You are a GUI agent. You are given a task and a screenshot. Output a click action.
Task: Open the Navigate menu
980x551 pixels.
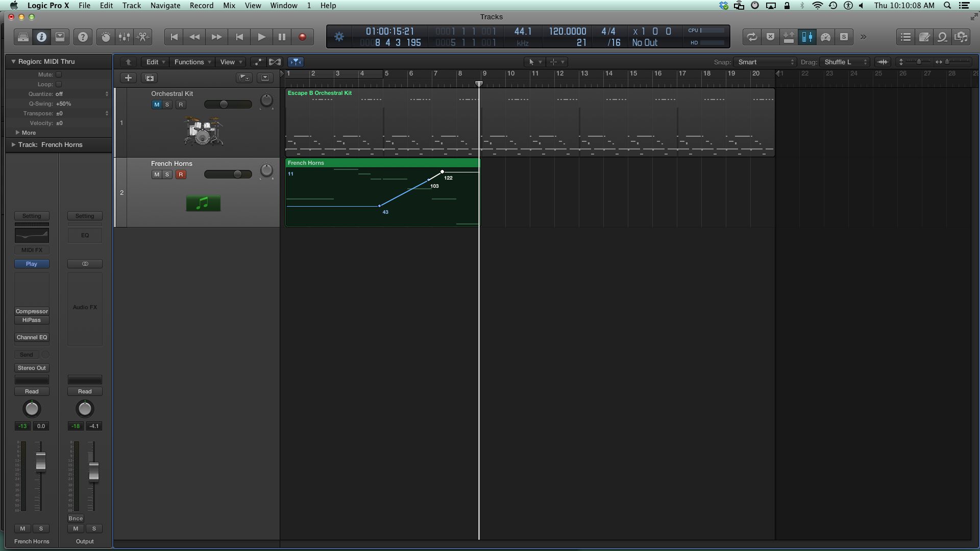165,6
